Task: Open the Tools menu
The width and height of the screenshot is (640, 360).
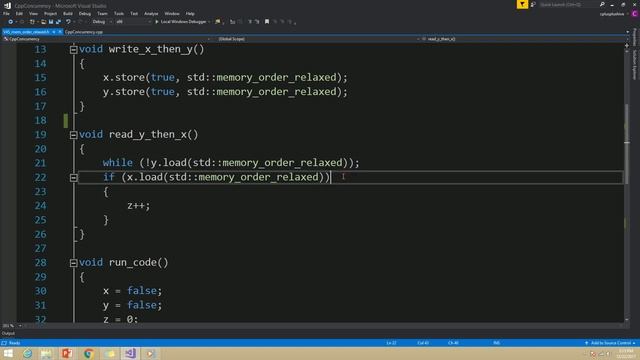Action: click(119, 13)
